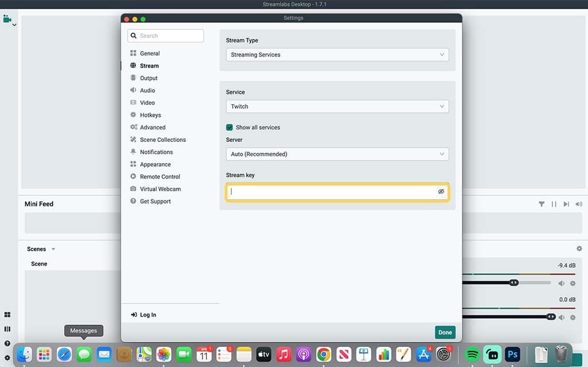Switch to the Output settings tab
The height and width of the screenshot is (367, 588).
(148, 78)
